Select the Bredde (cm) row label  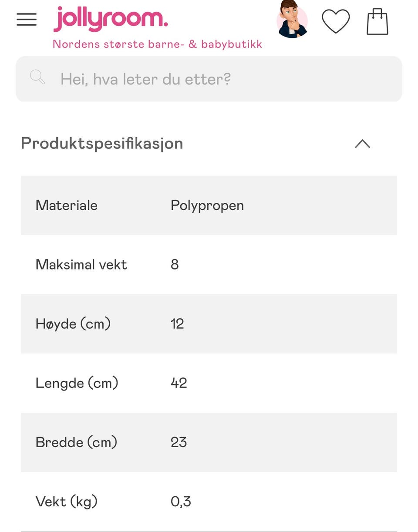coord(77,442)
